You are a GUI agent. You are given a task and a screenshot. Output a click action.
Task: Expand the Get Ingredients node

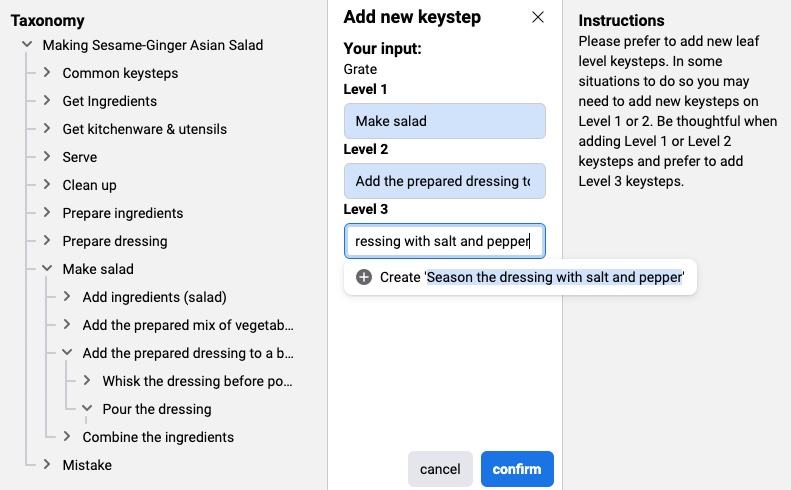pyautogui.click(x=47, y=101)
